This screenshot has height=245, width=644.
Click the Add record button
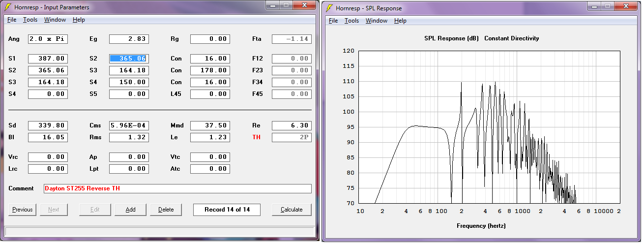pyautogui.click(x=130, y=210)
